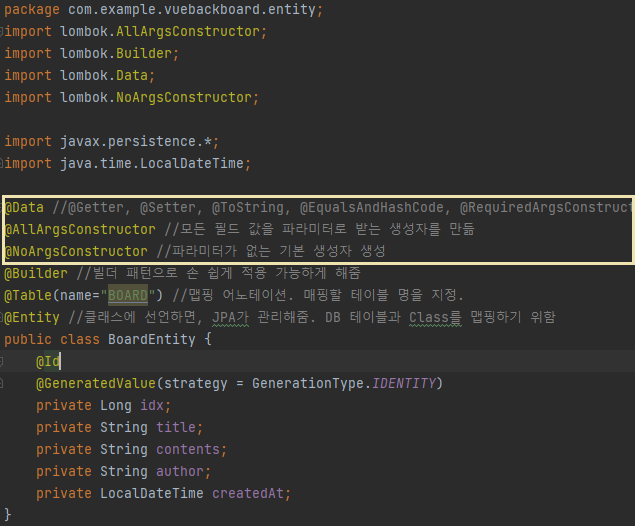Click the @GeneratedValue annotation

(96, 383)
